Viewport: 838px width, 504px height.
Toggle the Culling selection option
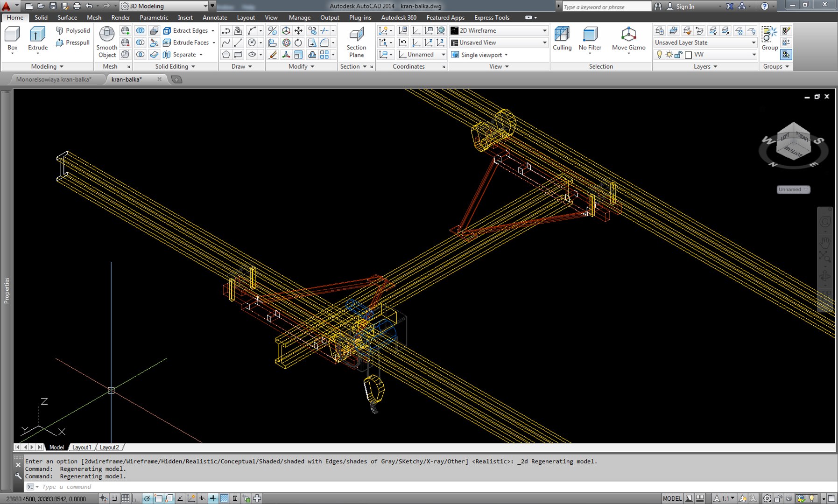(562, 39)
